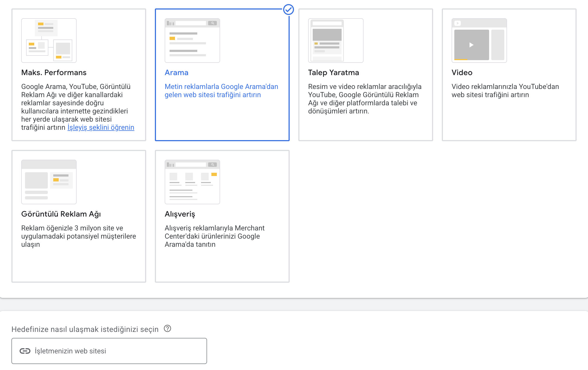Open the İşleyiş şeklini öğrenin link
This screenshot has height=370, width=588.
[x=101, y=127]
